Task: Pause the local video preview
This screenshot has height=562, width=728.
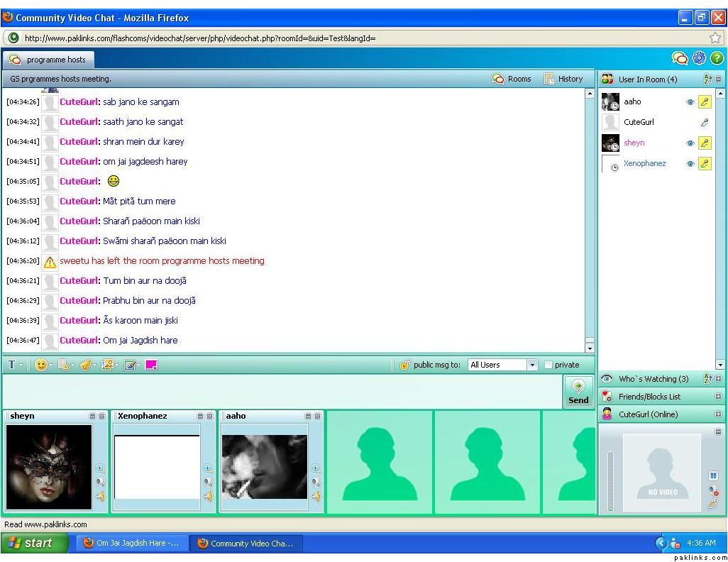Action: [x=713, y=475]
